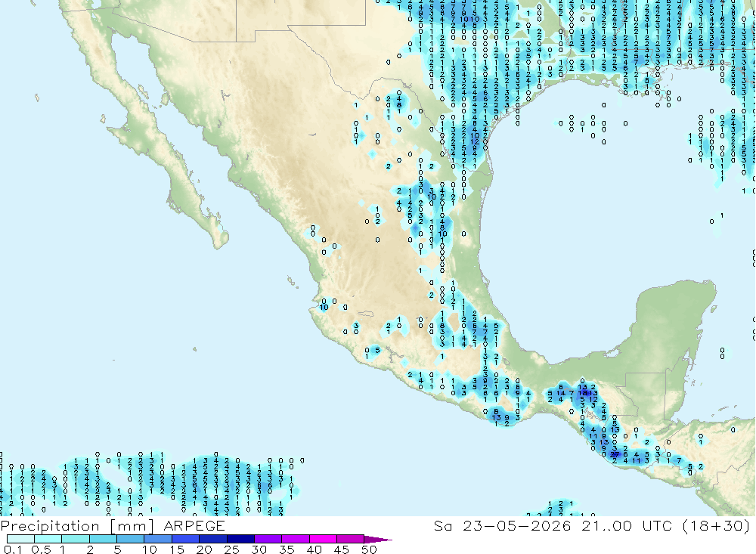Click the purple legend swatch between 30 and 35

click(268, 539)
